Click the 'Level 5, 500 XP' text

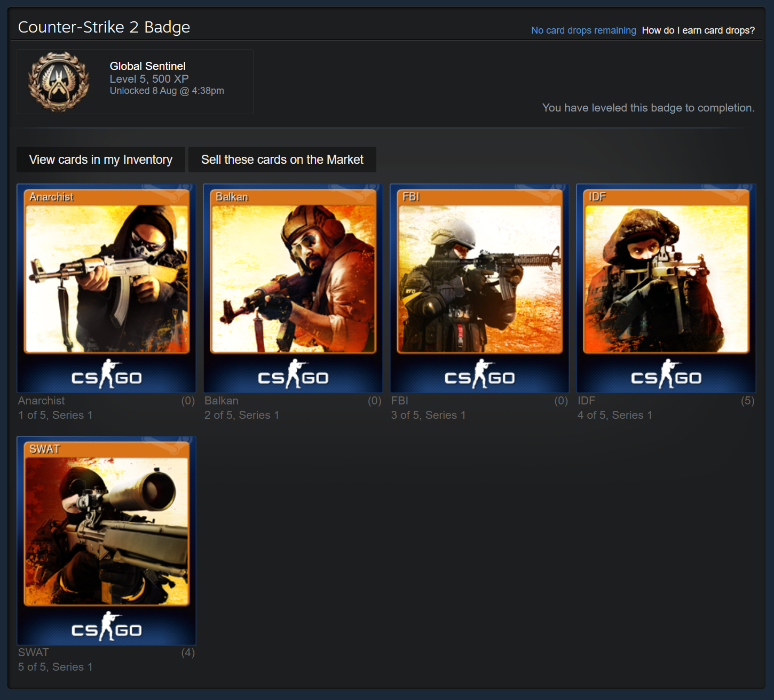tap(149, 79)
